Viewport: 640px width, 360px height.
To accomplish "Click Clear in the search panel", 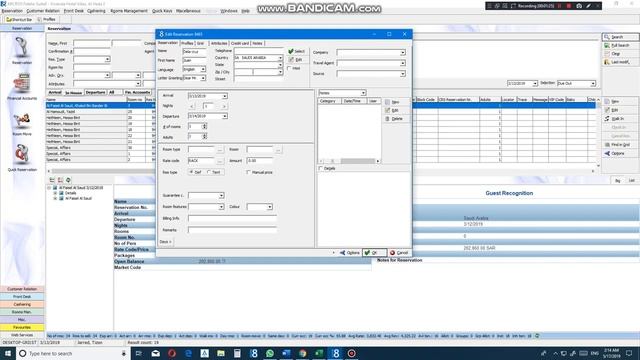I will point(620,53).
